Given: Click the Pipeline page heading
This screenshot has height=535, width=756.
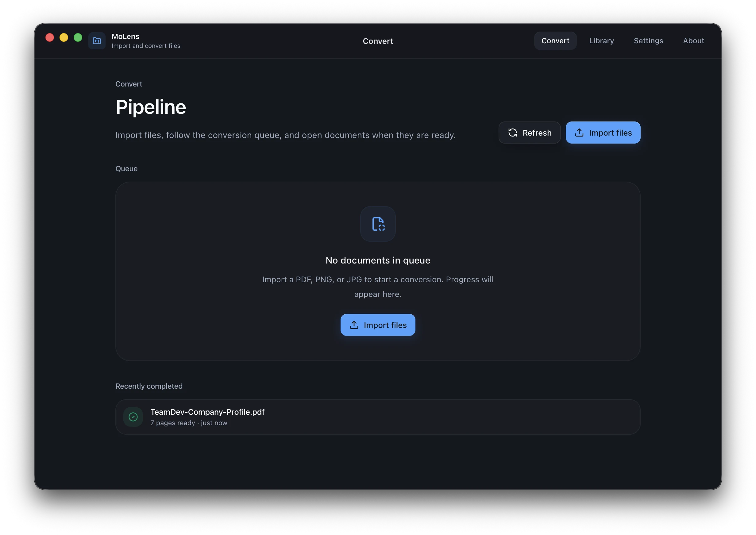Looking at the screenshot, I should (x=151, y=107).
